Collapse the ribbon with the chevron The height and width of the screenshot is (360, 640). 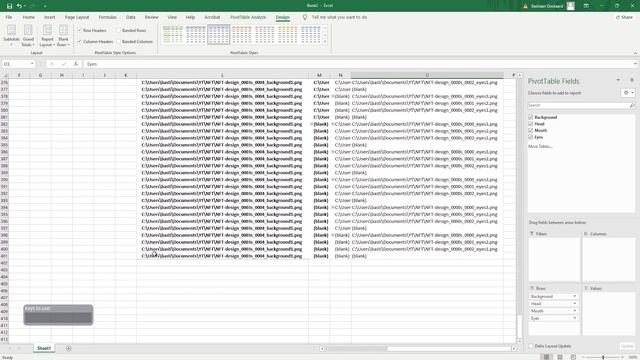[635, 53]
